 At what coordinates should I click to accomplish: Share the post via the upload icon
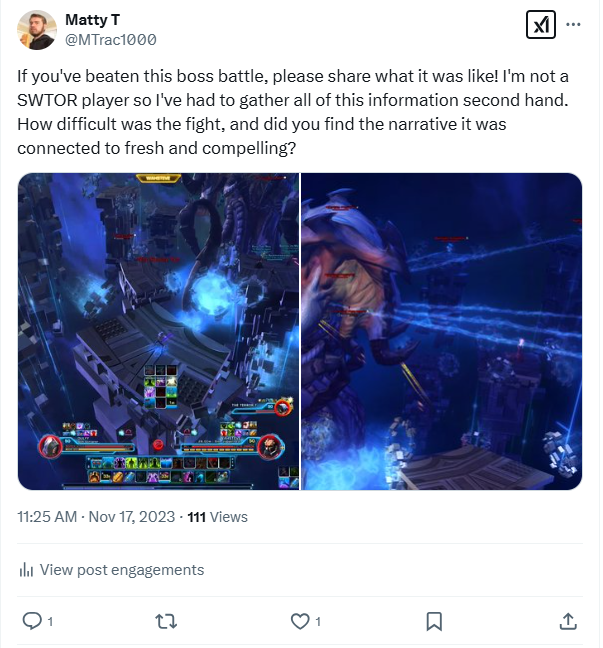[568, 621]
